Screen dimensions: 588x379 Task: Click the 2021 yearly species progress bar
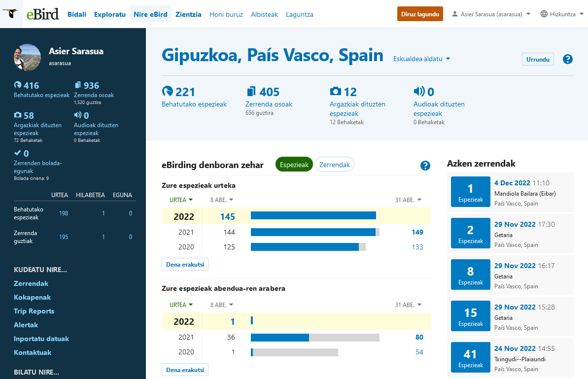pos(315,233)
